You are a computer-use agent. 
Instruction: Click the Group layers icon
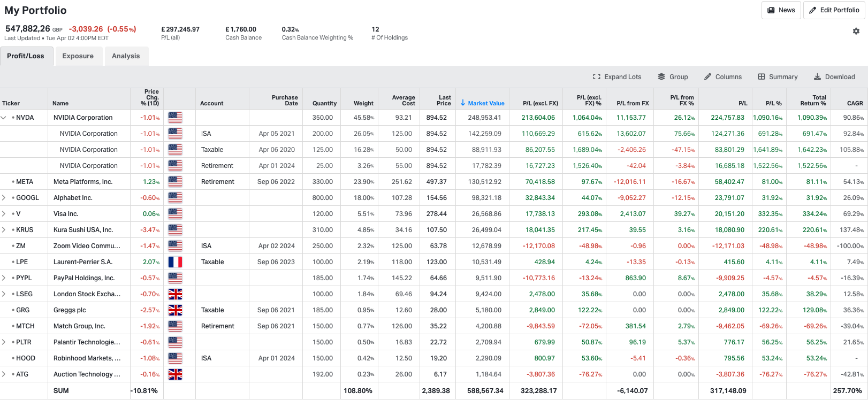[x=661, y=77]
